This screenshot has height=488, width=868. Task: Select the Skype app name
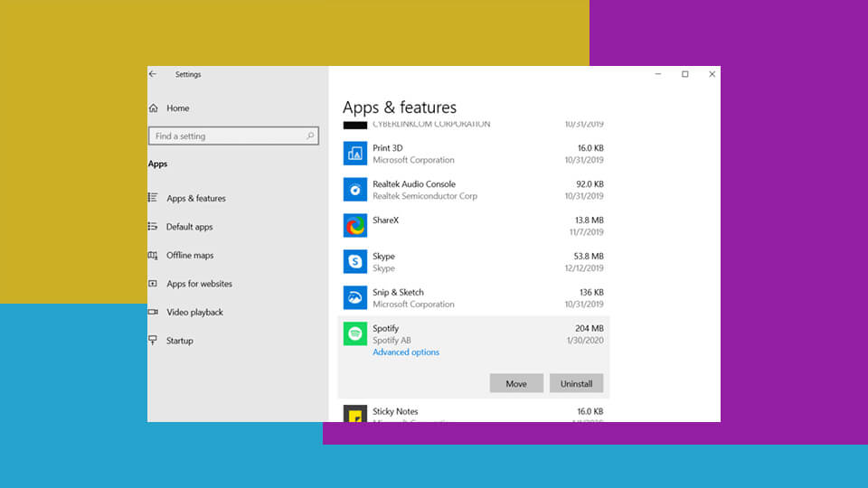[x=383, y=256]
